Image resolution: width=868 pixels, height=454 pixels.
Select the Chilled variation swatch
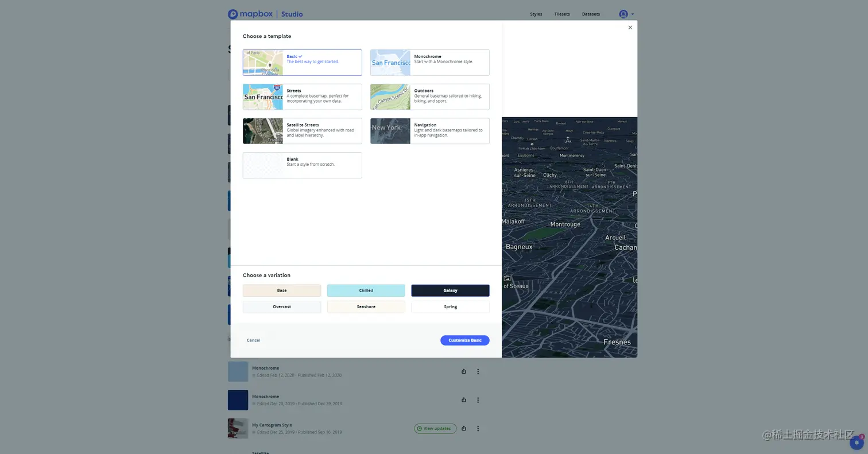(x=366, y=290)
